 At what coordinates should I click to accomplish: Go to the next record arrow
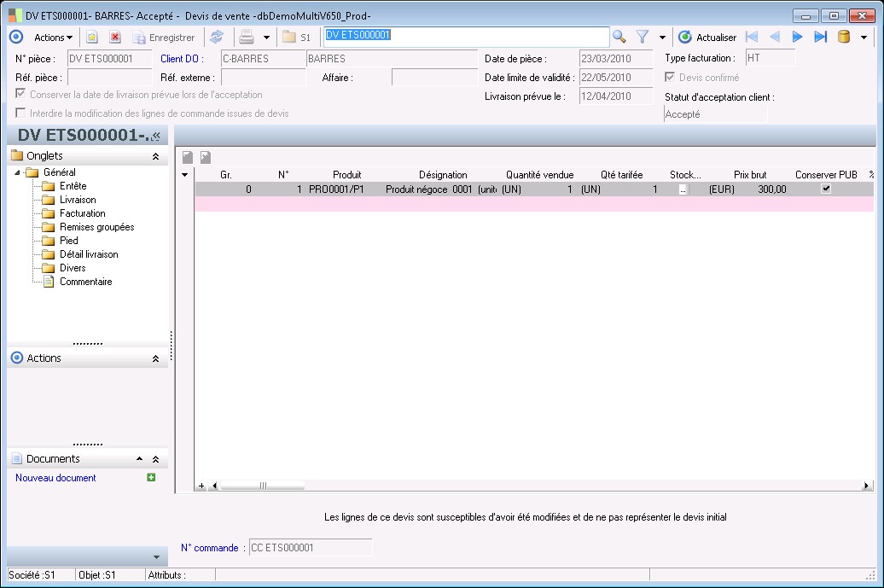pyautogui.click(x=798, y=37)
